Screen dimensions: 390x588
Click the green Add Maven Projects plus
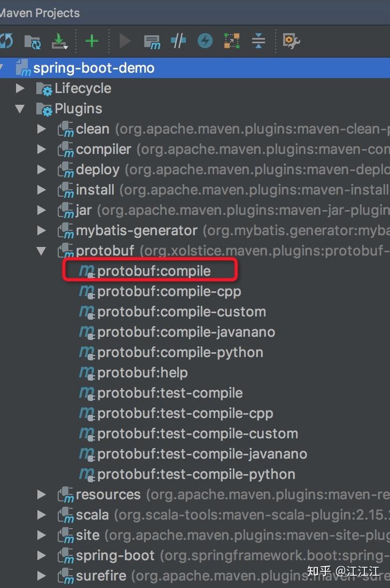tap(92, 41)
